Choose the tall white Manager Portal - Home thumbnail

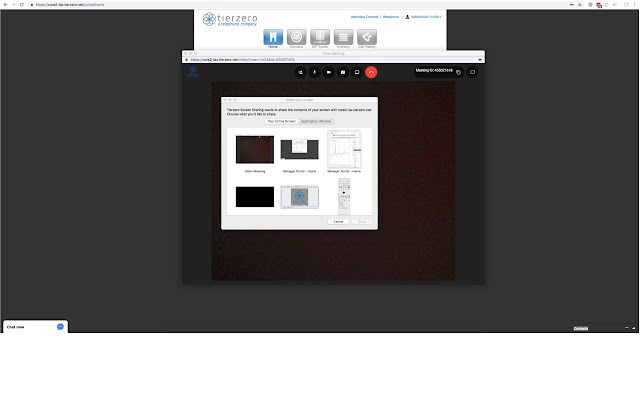point(344,149)
